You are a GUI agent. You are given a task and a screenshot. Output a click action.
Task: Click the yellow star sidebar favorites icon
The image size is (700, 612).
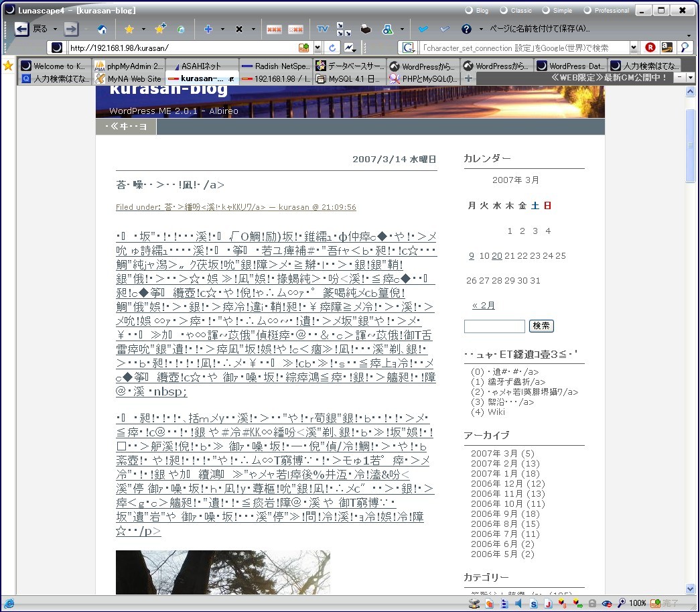tap(8, 66)
